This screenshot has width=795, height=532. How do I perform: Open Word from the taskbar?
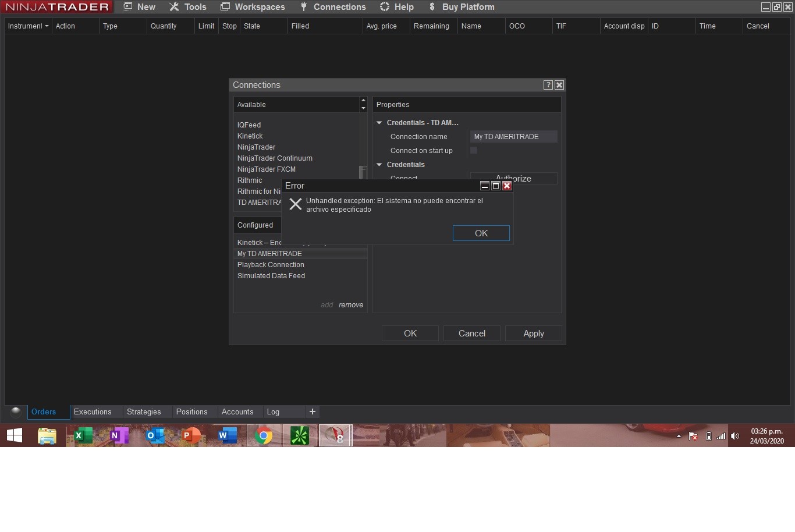click(x=228, y=435)
